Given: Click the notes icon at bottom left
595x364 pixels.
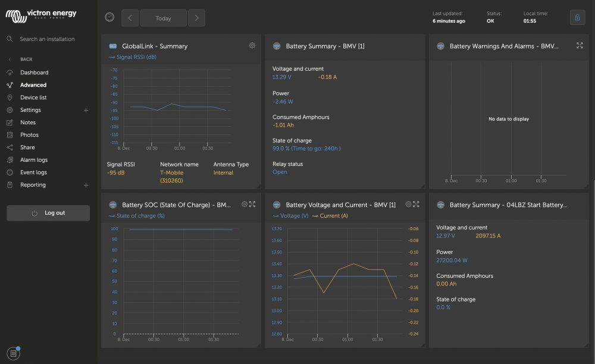Looking at the screenshot, I should pyautogui.click(x=14, y=353).
